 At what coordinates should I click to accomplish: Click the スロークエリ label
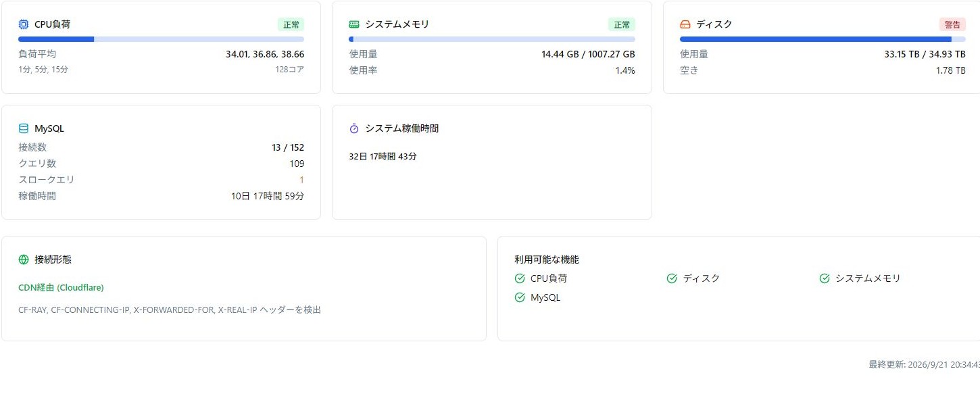47,180
